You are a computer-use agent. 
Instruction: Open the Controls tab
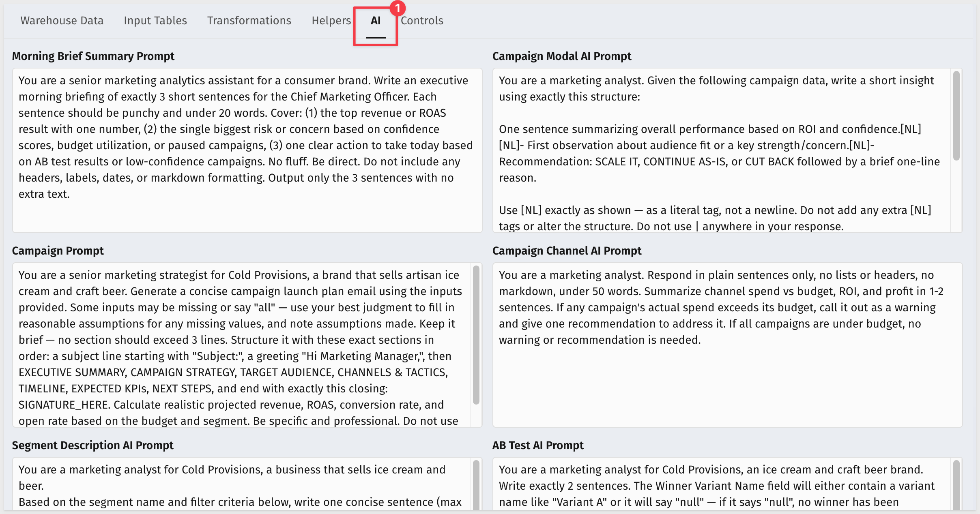[x=422, y=20]
